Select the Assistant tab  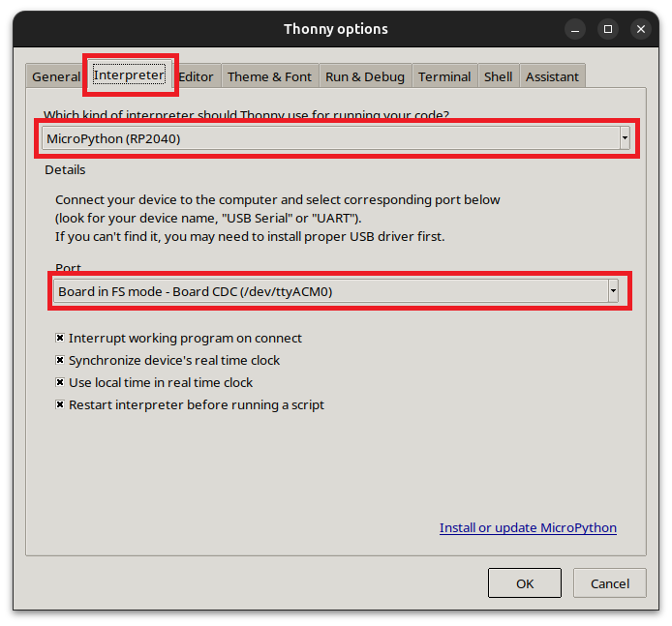point(552,76)
